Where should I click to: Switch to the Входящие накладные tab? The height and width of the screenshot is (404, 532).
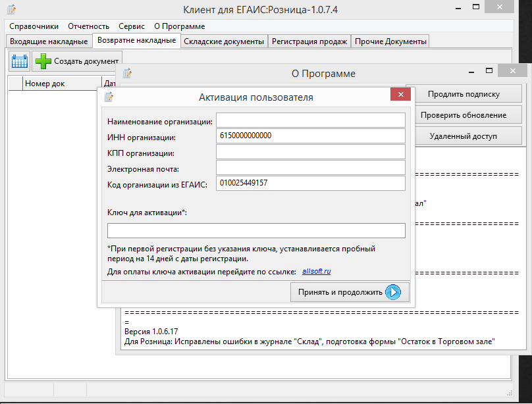49,41
